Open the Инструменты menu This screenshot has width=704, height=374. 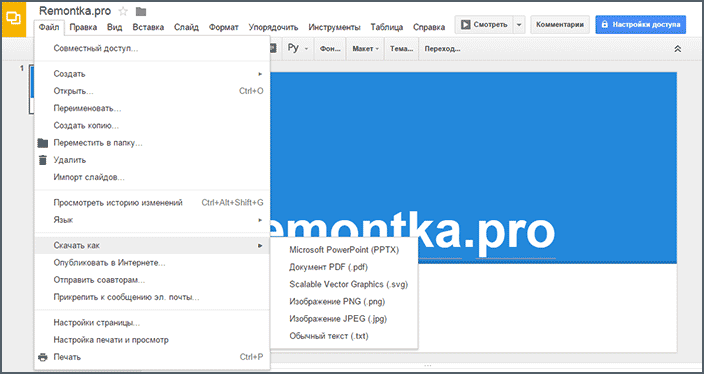[x=334, y=27]
